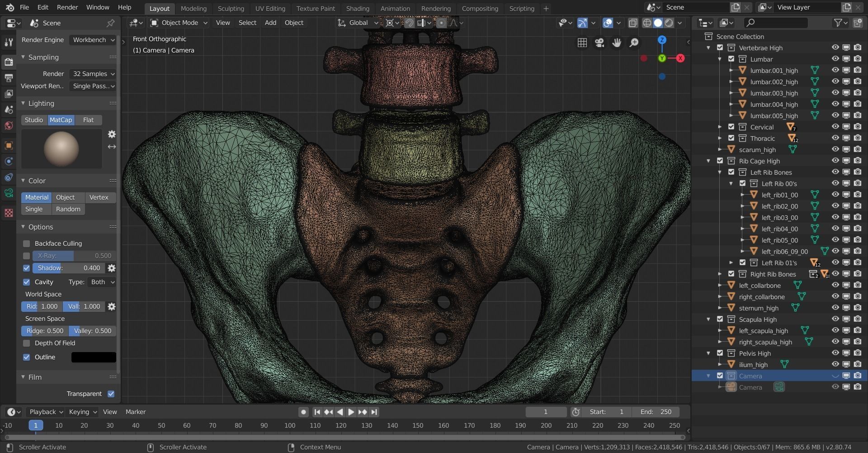This screenshot has width=868, height=453.
Task: Select Studio lighting mode
Action: [34, 120]
